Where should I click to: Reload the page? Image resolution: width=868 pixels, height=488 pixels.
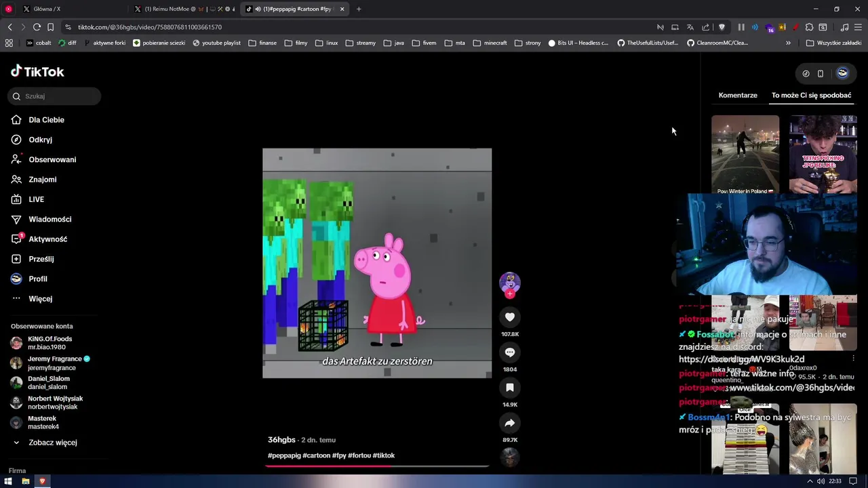tap(37, 27)
